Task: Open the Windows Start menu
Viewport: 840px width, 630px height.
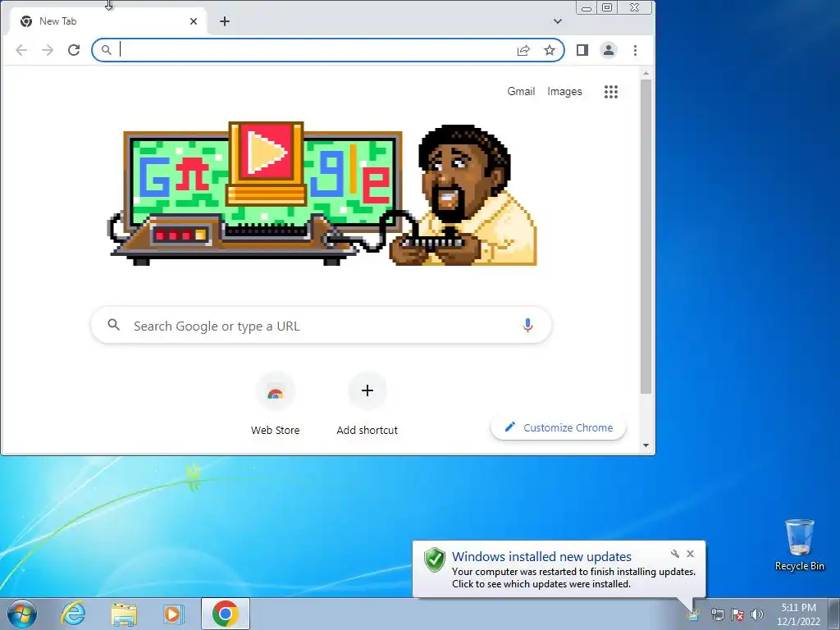Action: (x=22, y=614)
